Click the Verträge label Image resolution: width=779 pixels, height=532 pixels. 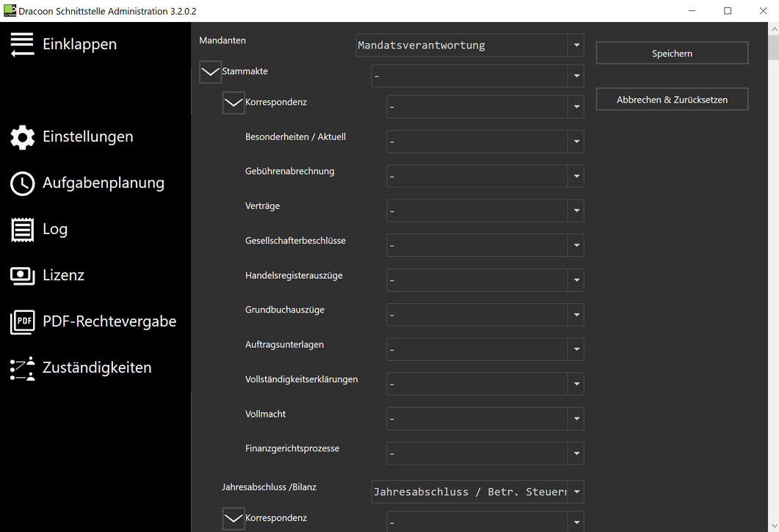(262, 206)
